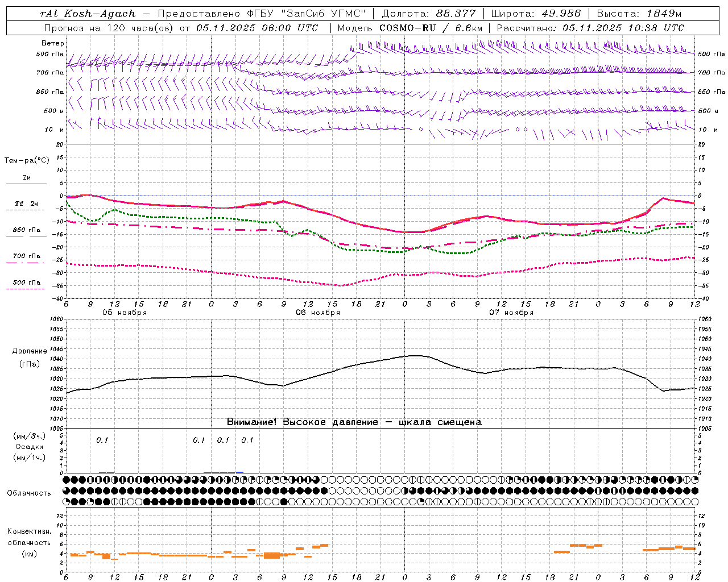The height and width of the screenshot is (582, 728).
Task: Click the 2м temperature legend entry
Action: [x=27, y=178]
